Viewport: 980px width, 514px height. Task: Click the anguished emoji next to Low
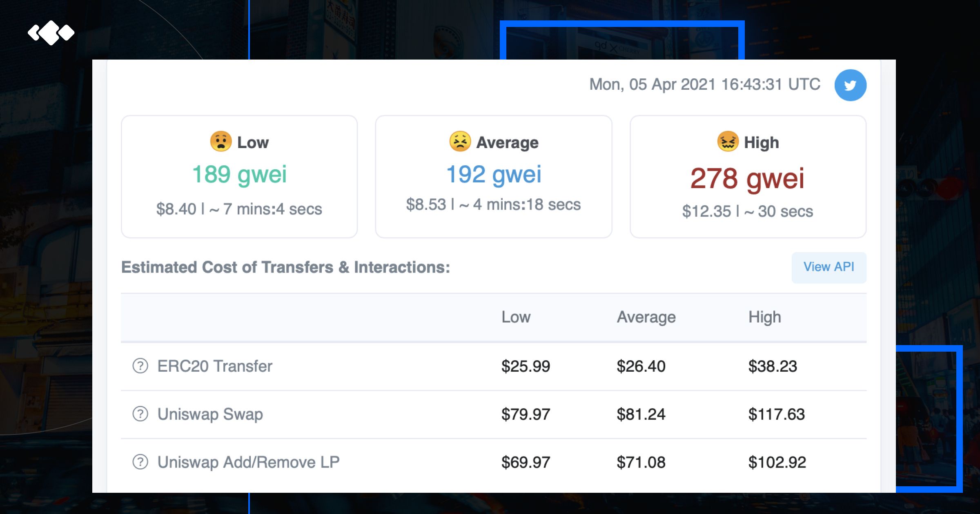[221, 142]
